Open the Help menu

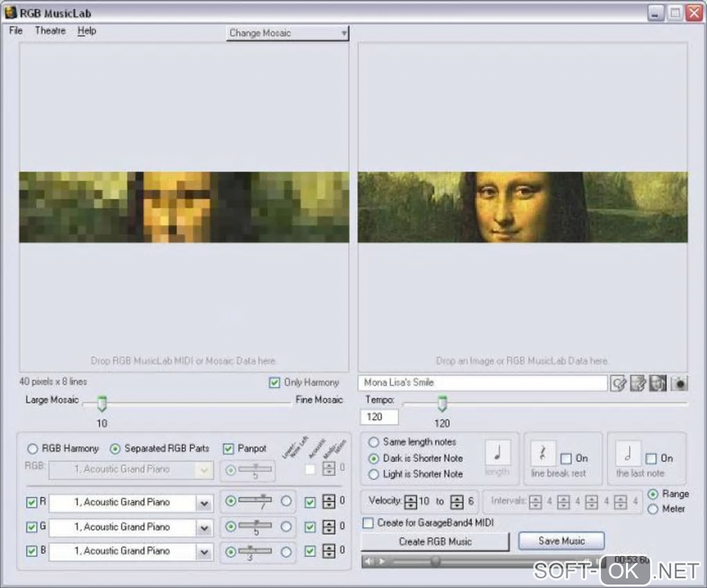point(87,31)
